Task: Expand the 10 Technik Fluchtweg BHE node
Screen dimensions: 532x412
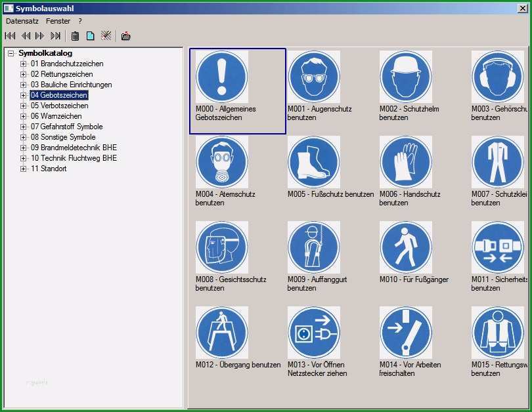Action: click(x=24, y=158)
